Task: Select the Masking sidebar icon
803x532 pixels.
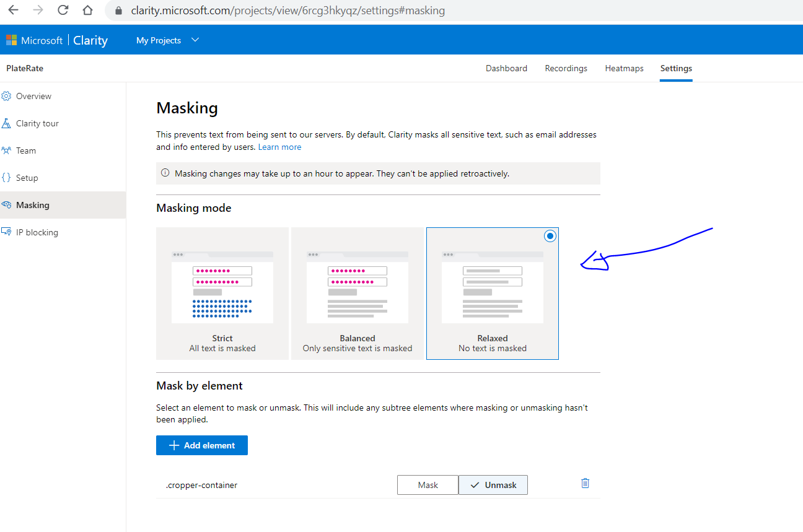Action: [7, 204]
